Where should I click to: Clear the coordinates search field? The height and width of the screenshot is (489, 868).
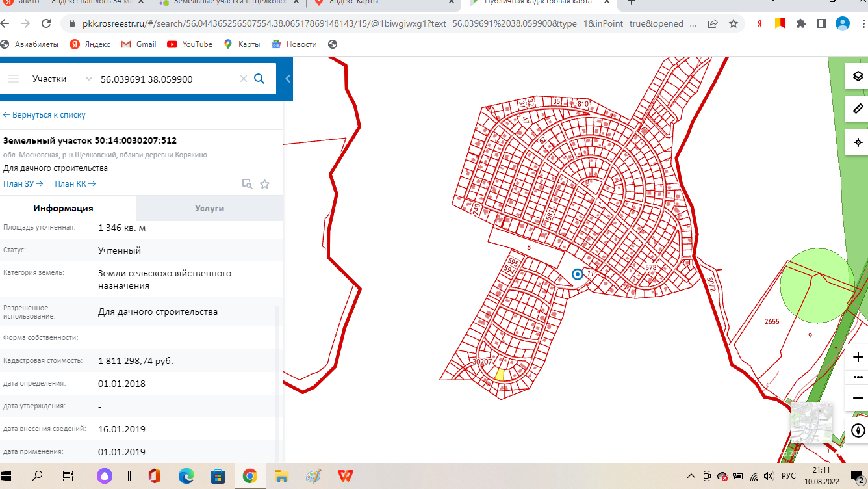coord(244,79)
